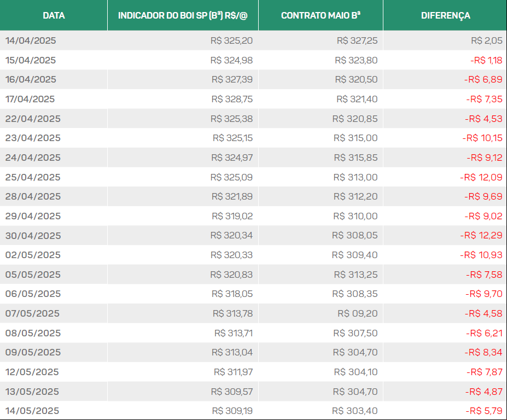Select the R$ 325,20 indicator value
The height and width of the screenshot is (420, 507).
(x=231, y=40)
